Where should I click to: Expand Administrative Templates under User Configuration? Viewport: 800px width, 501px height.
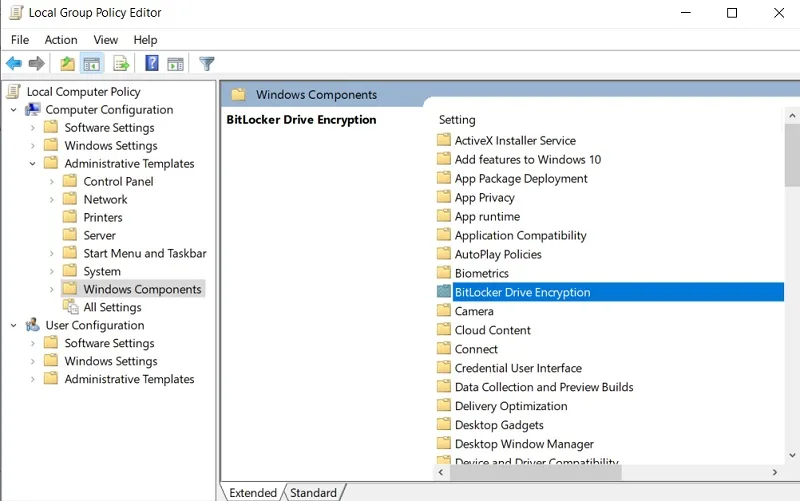[x=33, y=379]
